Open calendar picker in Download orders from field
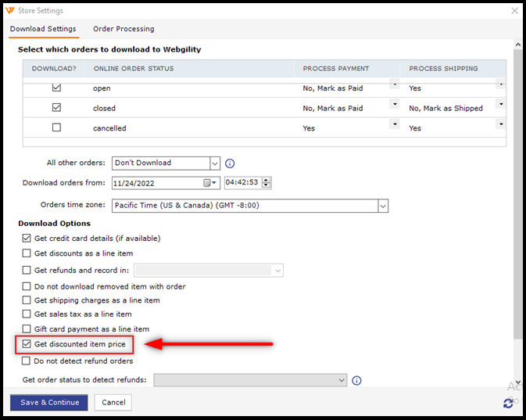Screen dimensions: 526x420 click(x=210, y=183)
